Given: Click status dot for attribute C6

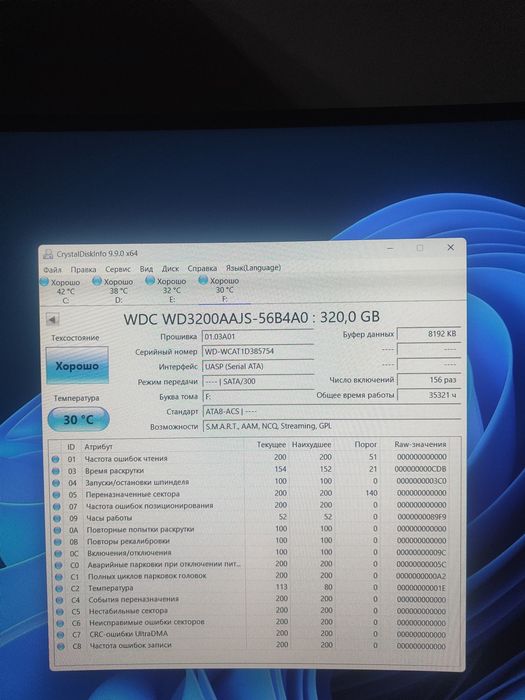Looking at the screenshot, I should pos(61,623).
